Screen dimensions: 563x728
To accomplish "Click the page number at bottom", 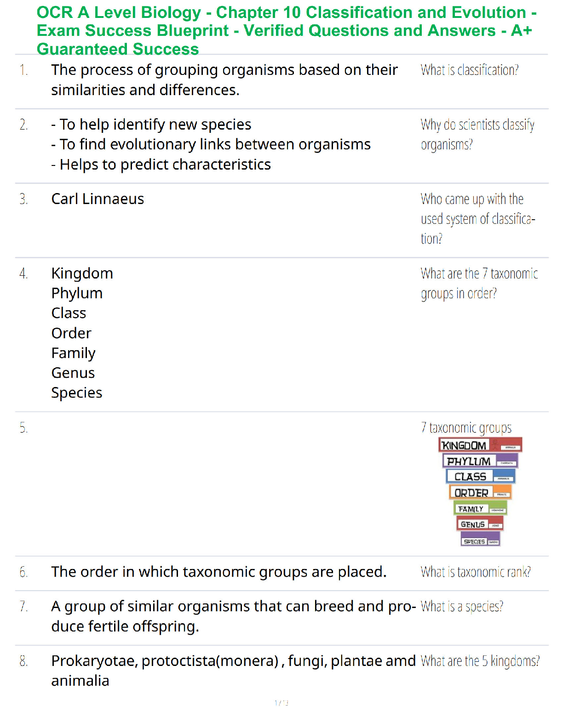I will click(x=281, y=703).
